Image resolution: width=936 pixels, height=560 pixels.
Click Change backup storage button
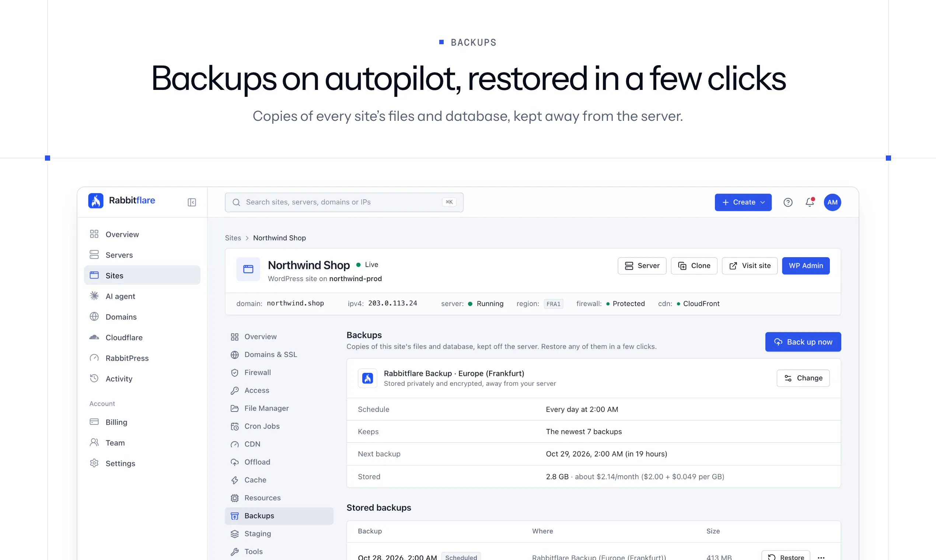[803, 378]
